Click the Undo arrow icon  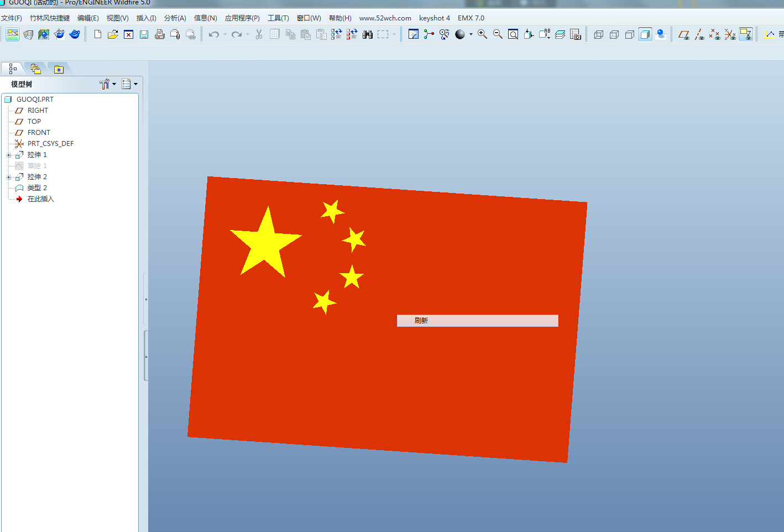tap(213, 34)
